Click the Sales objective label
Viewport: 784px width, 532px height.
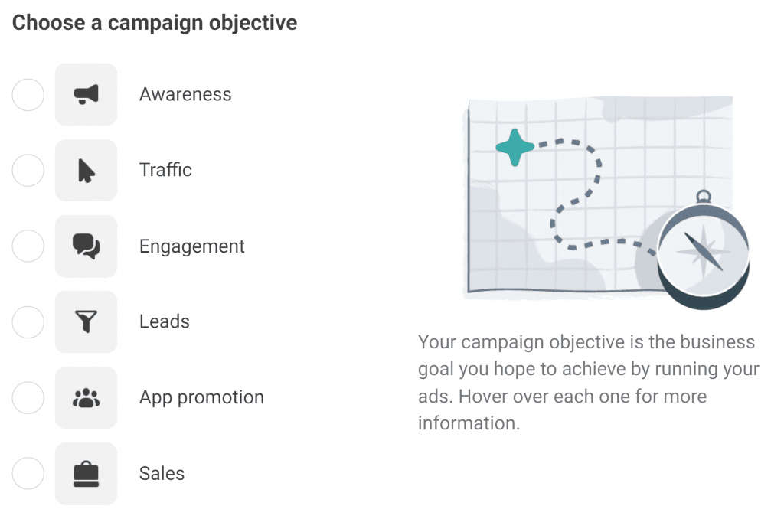point(162,474)
